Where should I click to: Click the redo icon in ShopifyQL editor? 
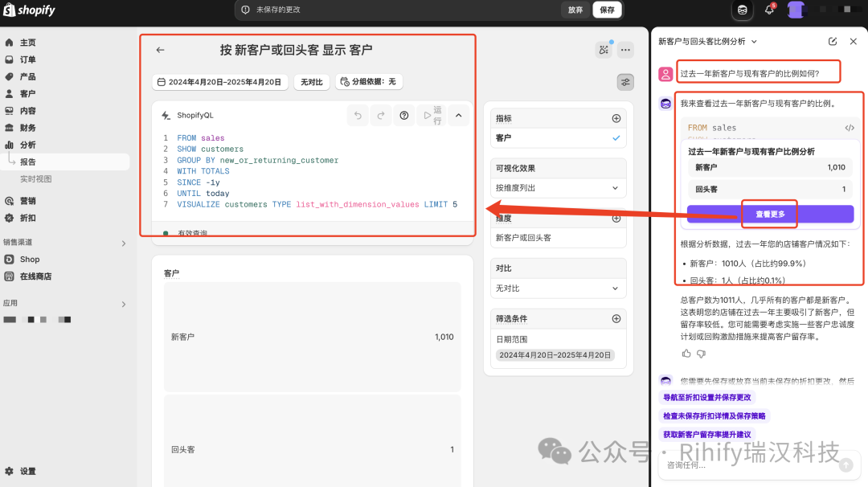[x=381, y=116]
